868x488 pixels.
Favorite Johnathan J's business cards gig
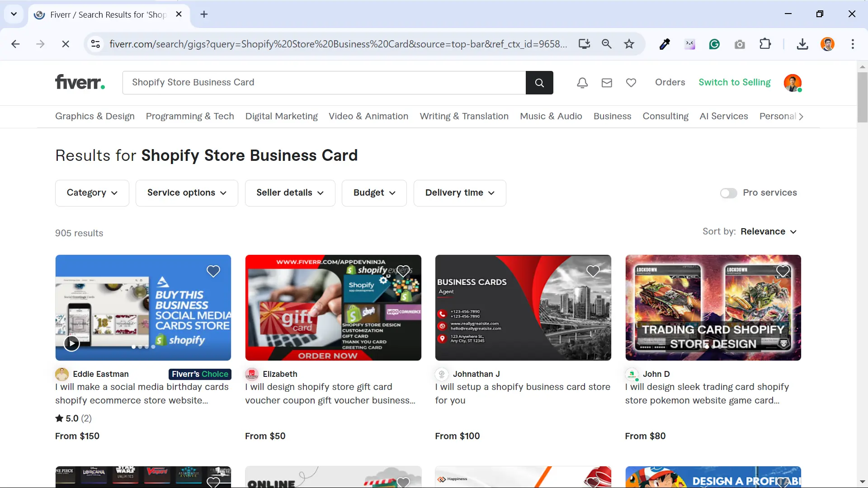point(593,271)
